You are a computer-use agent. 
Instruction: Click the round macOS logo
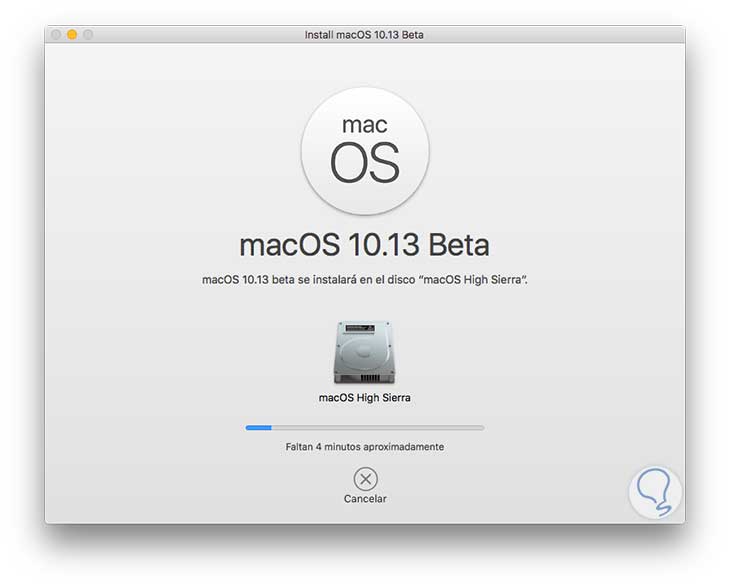365,151
